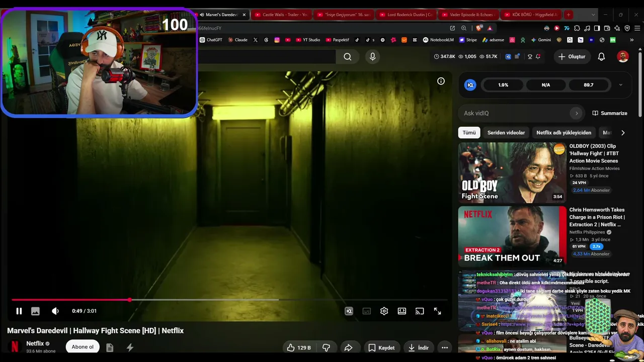Open the Stripe bookmark
644x362 pixels.
pos(467,40)
